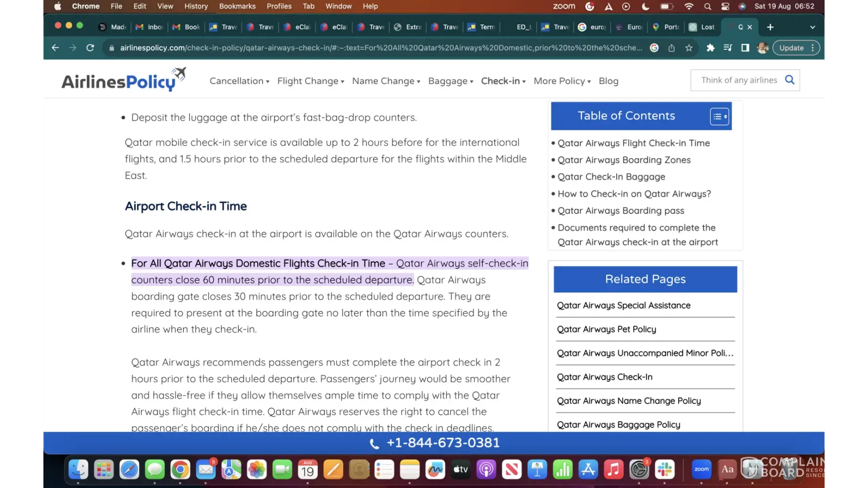The height and width of the screenshot is (488, 868).
Task: Jump to Qatar Airways Boarding Zones section
Action: point(624,160)
